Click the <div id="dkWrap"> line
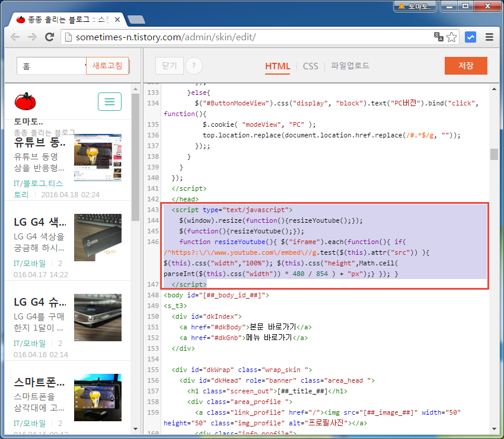Image resolution: width=504 pixels, height=439 pixels. tap(242, 370)
